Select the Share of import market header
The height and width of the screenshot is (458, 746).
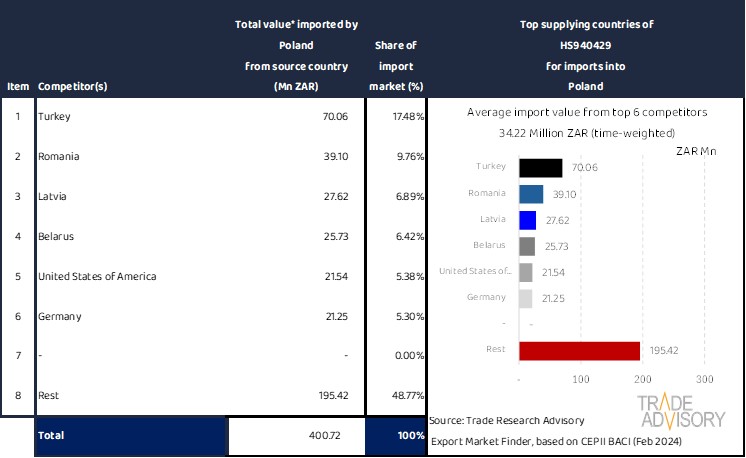point(395,66)
